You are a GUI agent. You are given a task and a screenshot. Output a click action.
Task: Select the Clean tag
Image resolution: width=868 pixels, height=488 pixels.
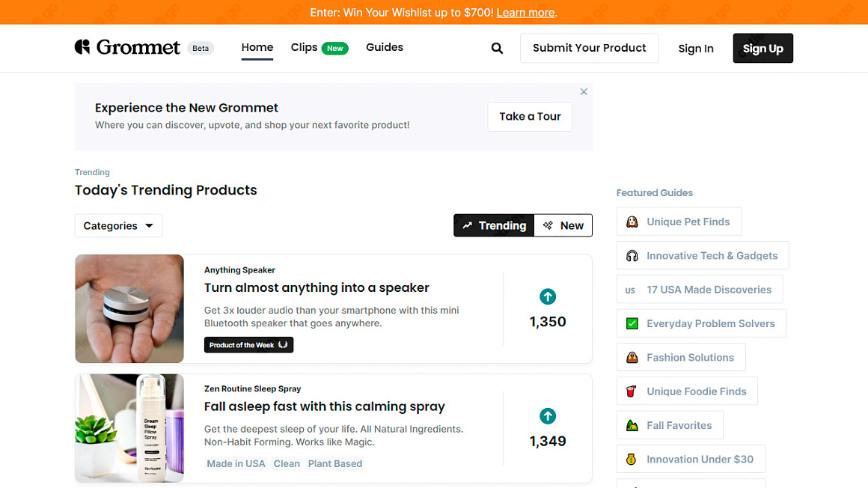[287, 463]
